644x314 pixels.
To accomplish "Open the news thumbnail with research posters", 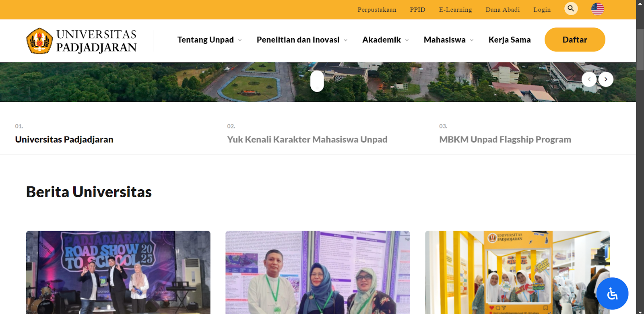I will click(x=318, y=272).
